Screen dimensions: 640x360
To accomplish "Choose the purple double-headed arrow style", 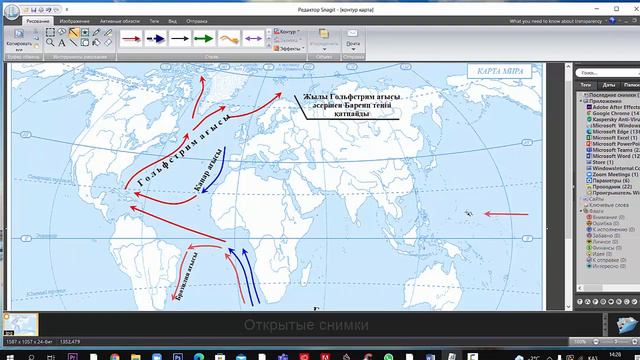I will [253, 39].
